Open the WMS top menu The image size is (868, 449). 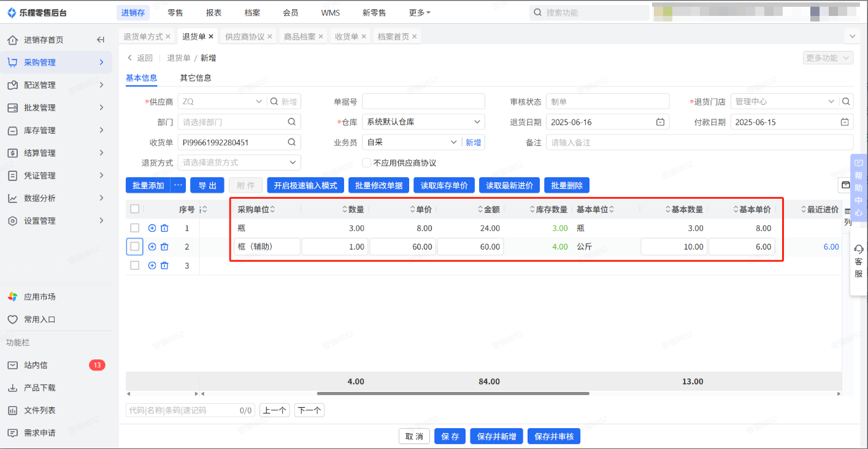pos(330,12)
